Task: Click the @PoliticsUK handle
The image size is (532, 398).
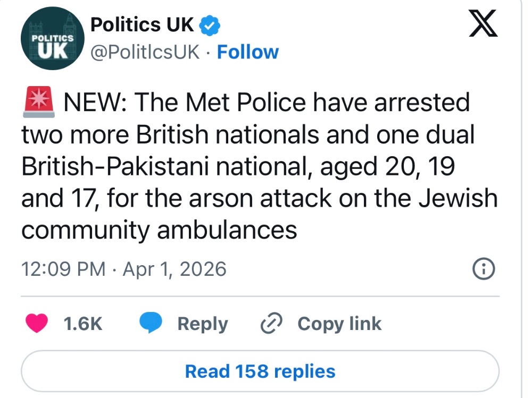Action: pos(146,52)
